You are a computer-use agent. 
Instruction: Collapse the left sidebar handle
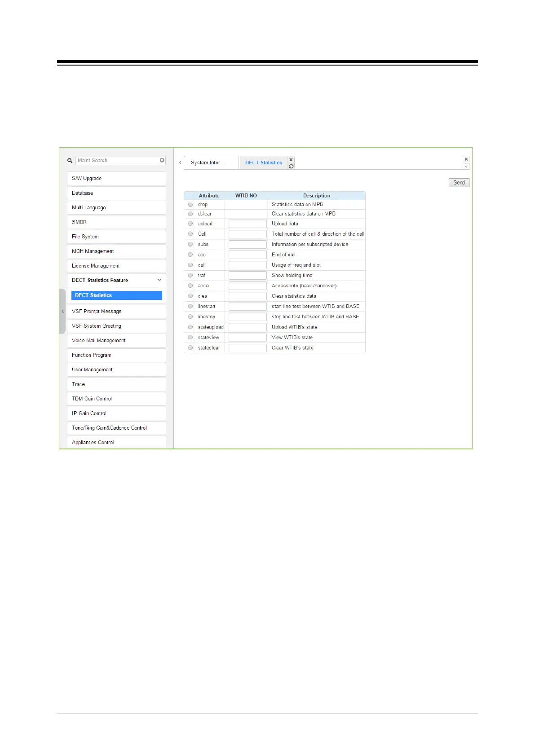click(x=62, y=311)
